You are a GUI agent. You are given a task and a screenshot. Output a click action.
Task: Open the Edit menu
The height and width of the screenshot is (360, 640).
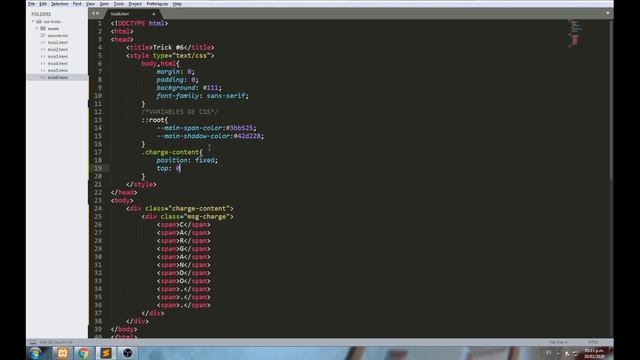(43, 4)
